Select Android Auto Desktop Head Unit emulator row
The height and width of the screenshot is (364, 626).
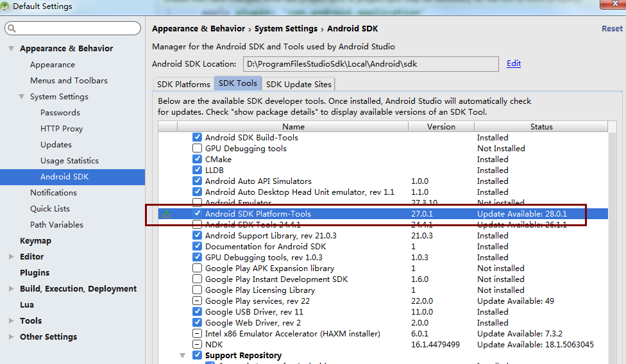click(383, 192)
